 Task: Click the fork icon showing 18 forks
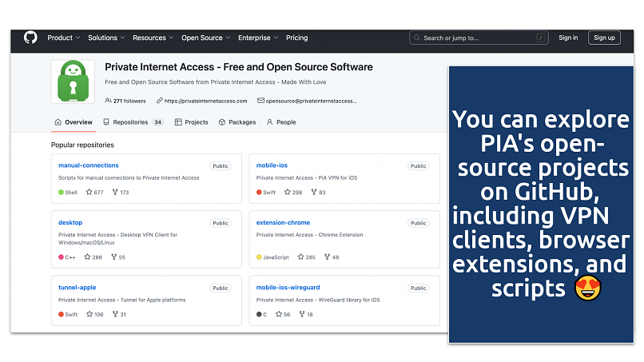click(302, 314)
